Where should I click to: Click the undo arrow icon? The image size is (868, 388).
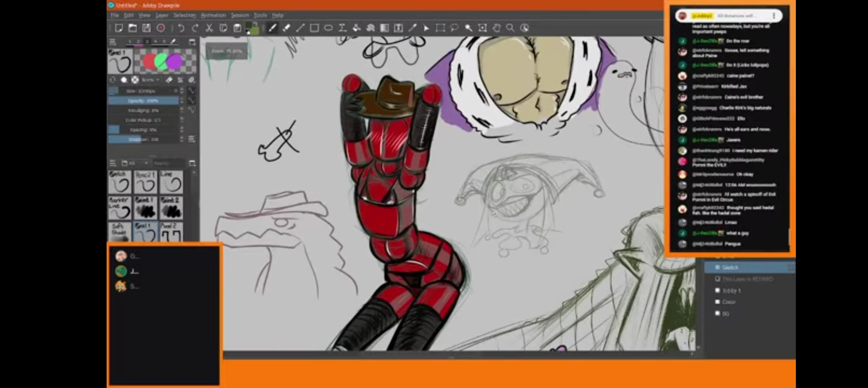[x=181, y=28]
